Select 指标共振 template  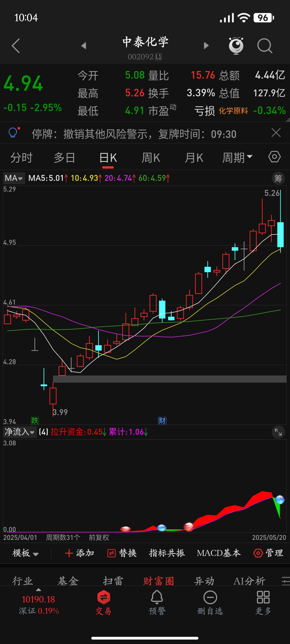coord(167,553)
